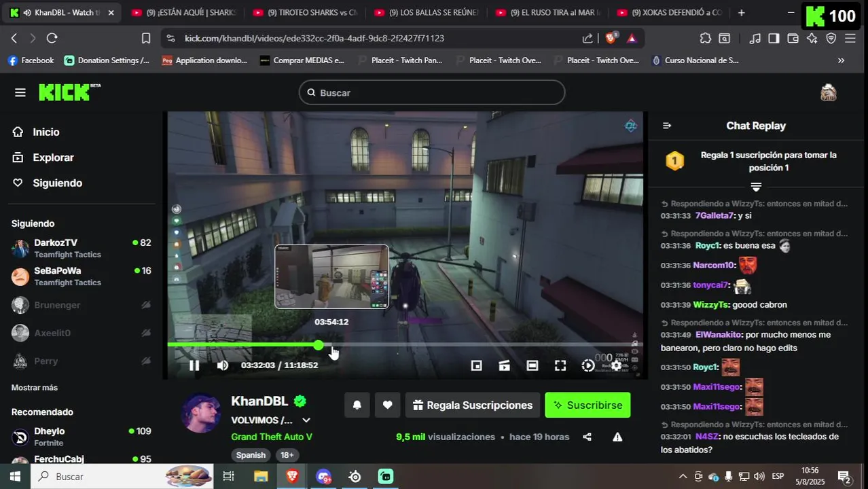This screenshot has width=868, height=489.
Task: Expand the gift leaderboard below position 1
Action: point(756,186)
